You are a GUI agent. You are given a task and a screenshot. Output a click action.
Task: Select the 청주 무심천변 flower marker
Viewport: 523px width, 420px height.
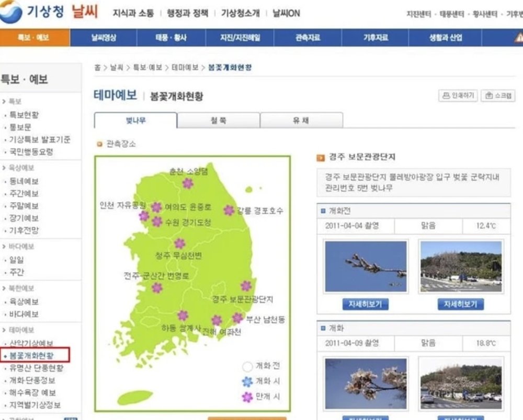180,243
